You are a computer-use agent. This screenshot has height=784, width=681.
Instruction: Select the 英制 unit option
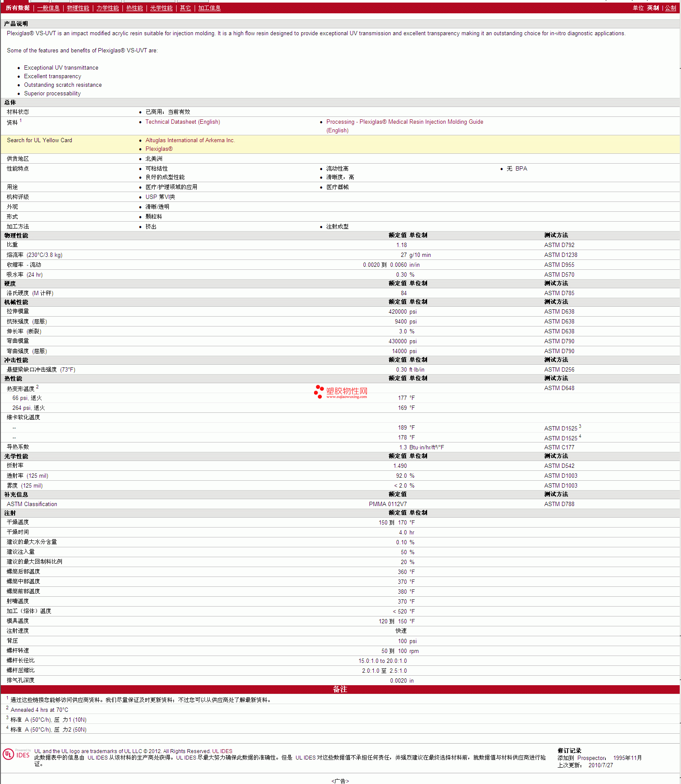[x=653, y=8]
